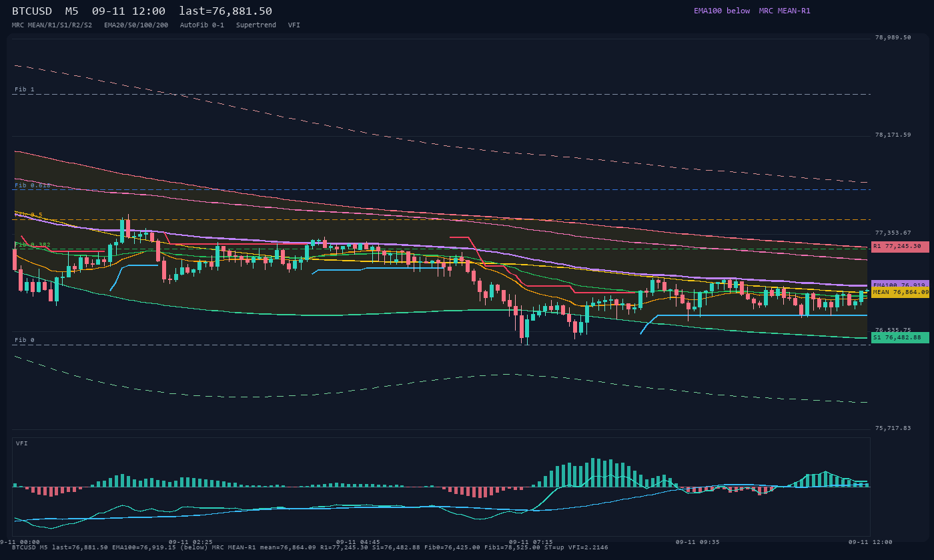The image size is (934, 560).
Task: Select the 'EMA100 below' status label
Action: point(722,11)
